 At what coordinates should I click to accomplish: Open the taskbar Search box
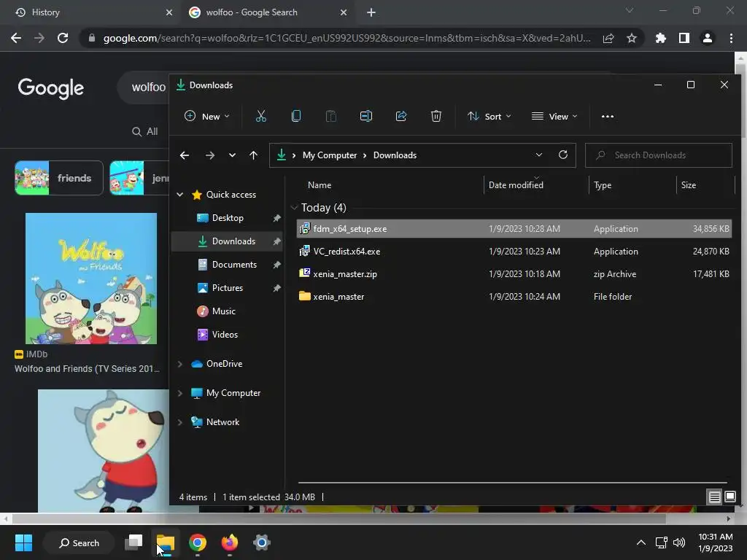(x=79, y=542)
